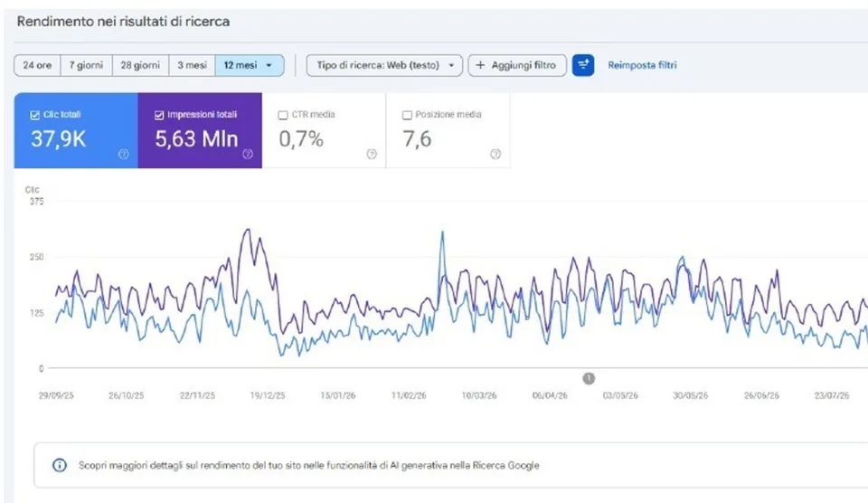This screenshot has width=868, height=503.
Task: Click the blue filter options icon
Action: pos(583,65)
